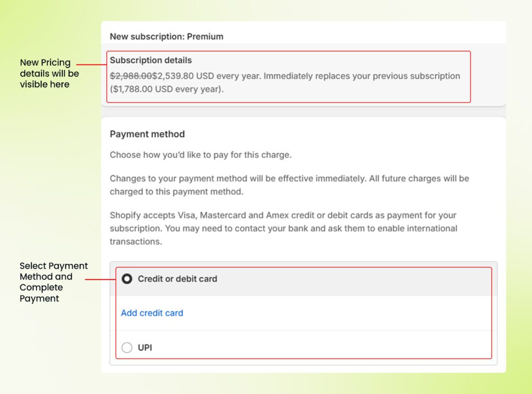Click the Payment method heading
This screenshot has height=394, width=532.
147,134
